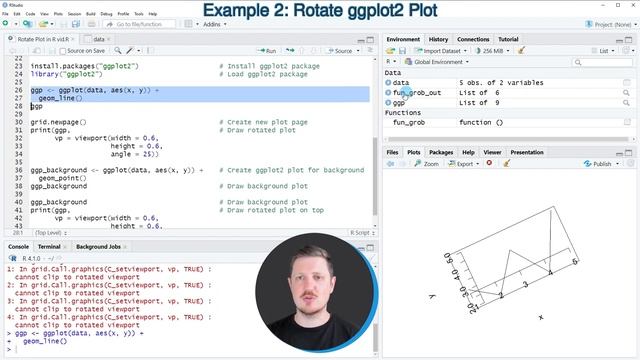Screen dimensions: 640x360
Task: Close the Rotate Plot in R vid.R tab
Action: coord(73,39)
